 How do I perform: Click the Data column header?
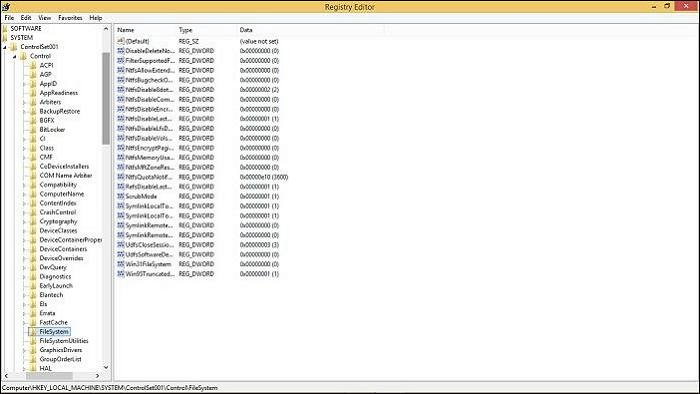tap(310, 30)
